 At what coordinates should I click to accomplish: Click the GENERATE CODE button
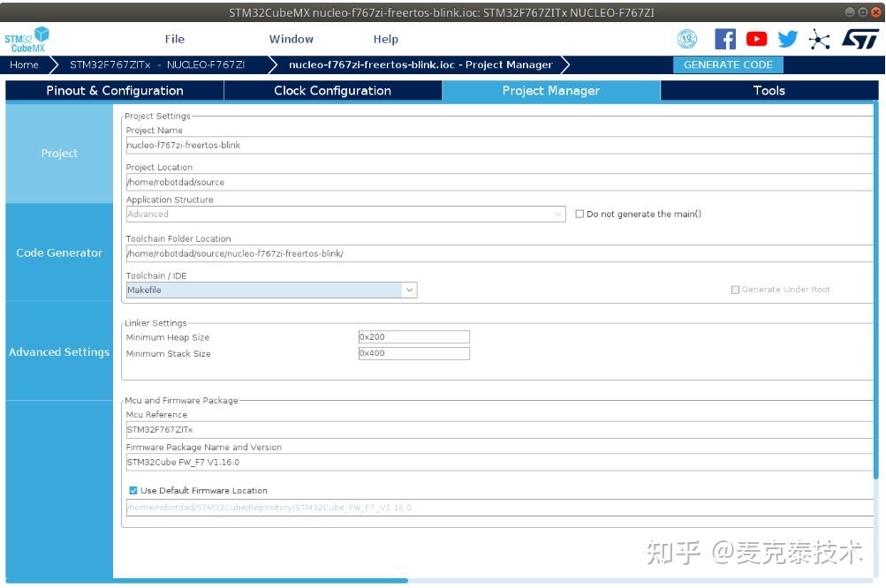point(728,64)
